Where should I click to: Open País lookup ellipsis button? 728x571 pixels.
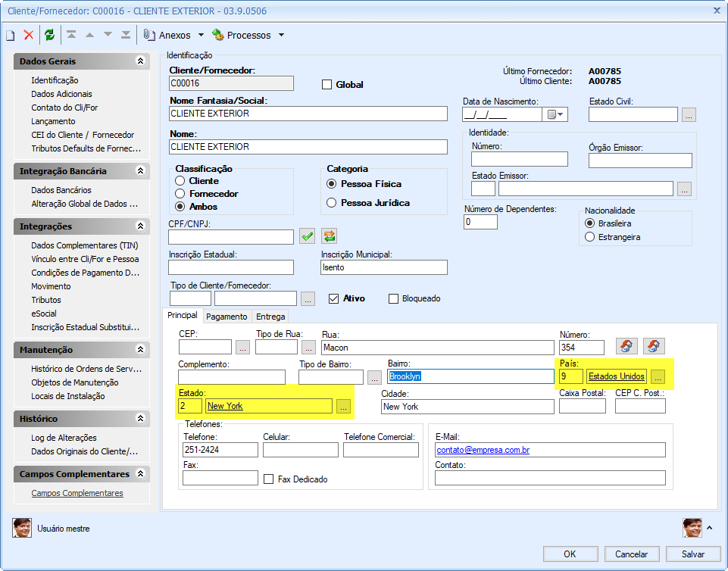[x=658, y=376]
